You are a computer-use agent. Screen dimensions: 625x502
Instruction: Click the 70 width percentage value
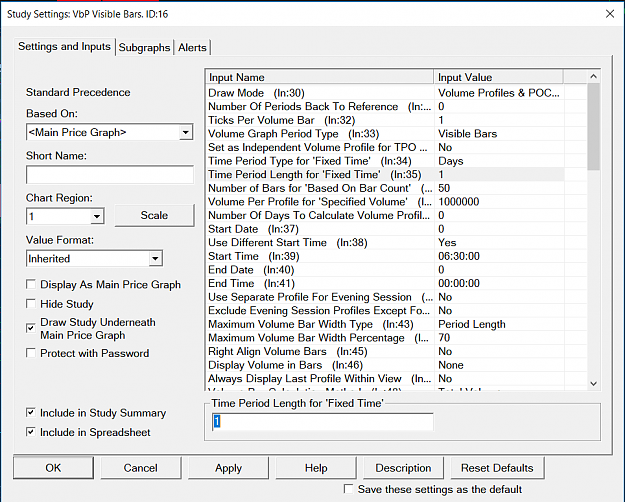444,338
